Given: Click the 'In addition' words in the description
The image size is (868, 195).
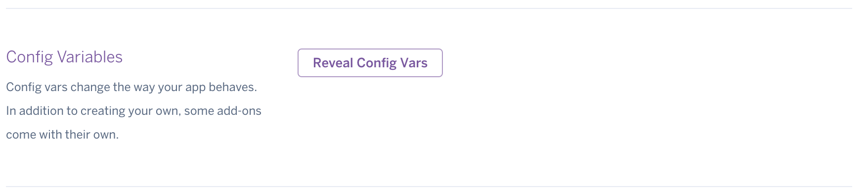Looking at the screenshot, I should point(35,111).
